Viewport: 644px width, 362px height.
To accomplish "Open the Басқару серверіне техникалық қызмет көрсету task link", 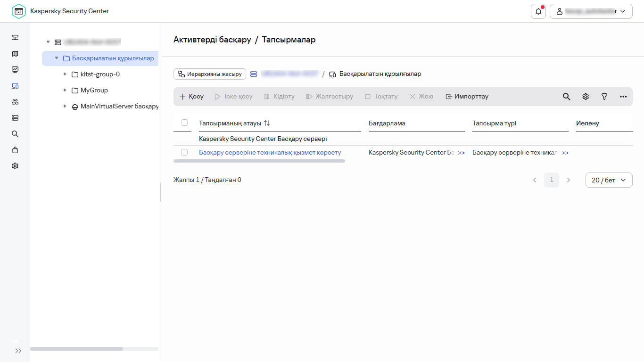I will pyautogui.click(x=270, y=152).
